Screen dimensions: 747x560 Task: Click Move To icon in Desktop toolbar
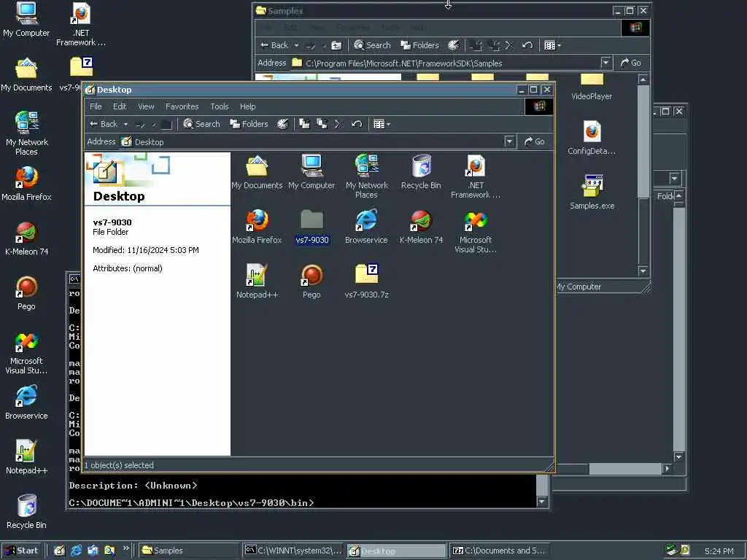coord(304,124)
